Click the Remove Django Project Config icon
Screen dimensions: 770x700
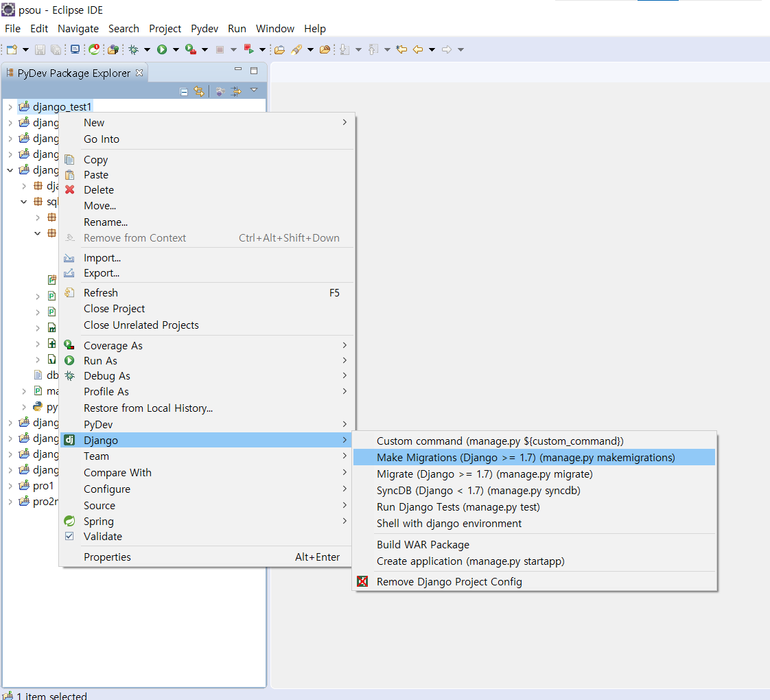[362, 581]
